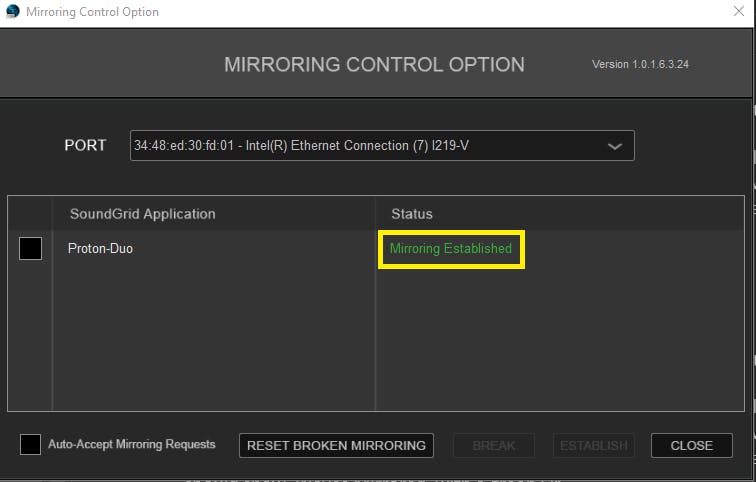
Task: Click the MIRRORING CONTROL OPTION heading
Action: pyautogui.click(x=374, y=65)
